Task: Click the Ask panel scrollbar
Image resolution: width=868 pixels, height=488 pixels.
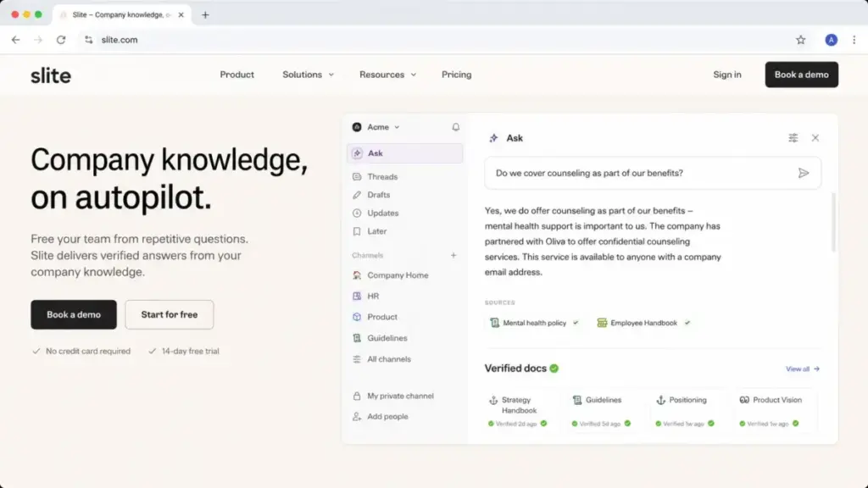Action: click(x=833, y=223)
